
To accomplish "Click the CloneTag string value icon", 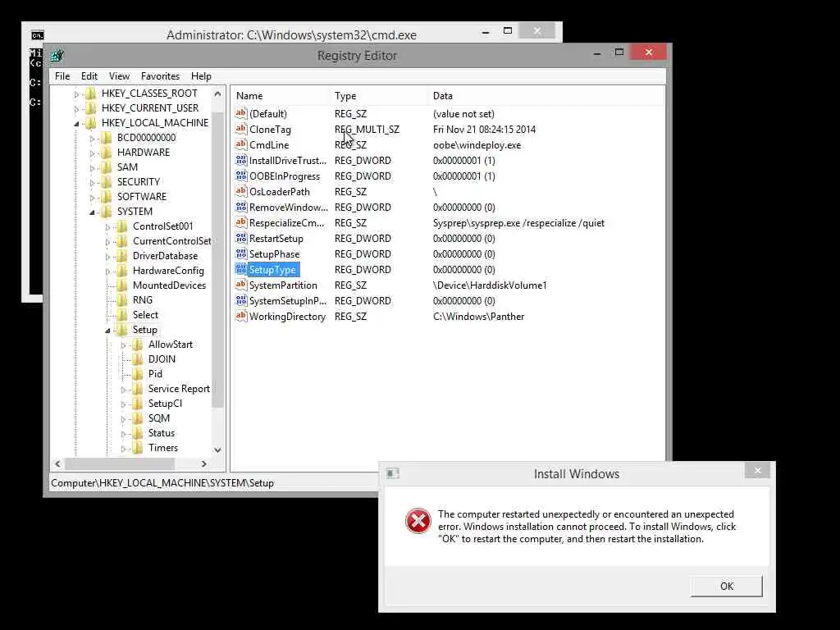I will tap(241, 129).
